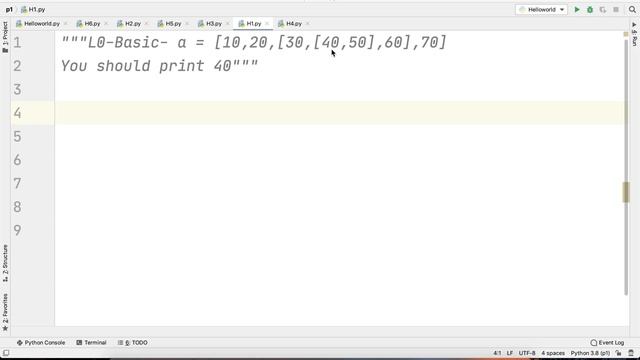The width and height of the screenshot is (640, 360).
Task: Open the Terminal tool window
Action: [91, 342]
